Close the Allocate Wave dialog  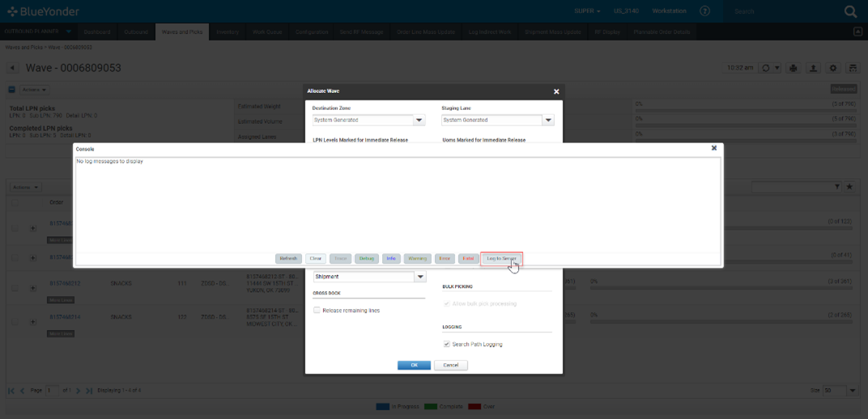tap(556, 91)
